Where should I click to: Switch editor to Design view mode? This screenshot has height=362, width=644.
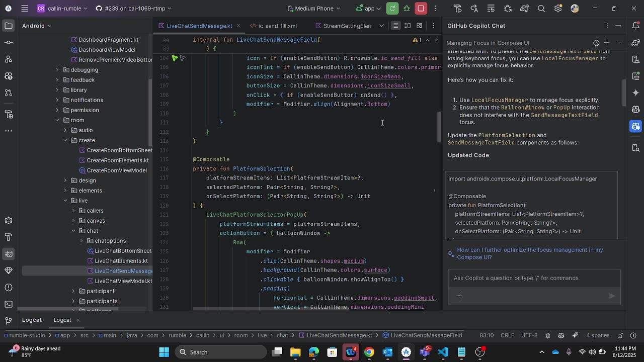click(419, 26)
